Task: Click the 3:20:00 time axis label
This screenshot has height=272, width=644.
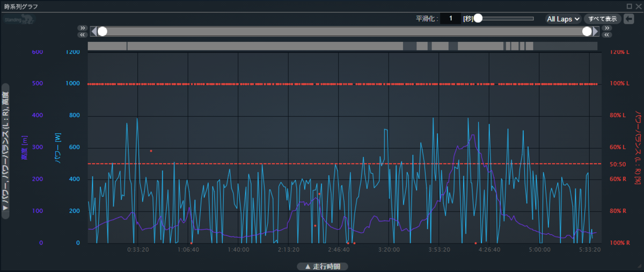Action: coord(389,250)
